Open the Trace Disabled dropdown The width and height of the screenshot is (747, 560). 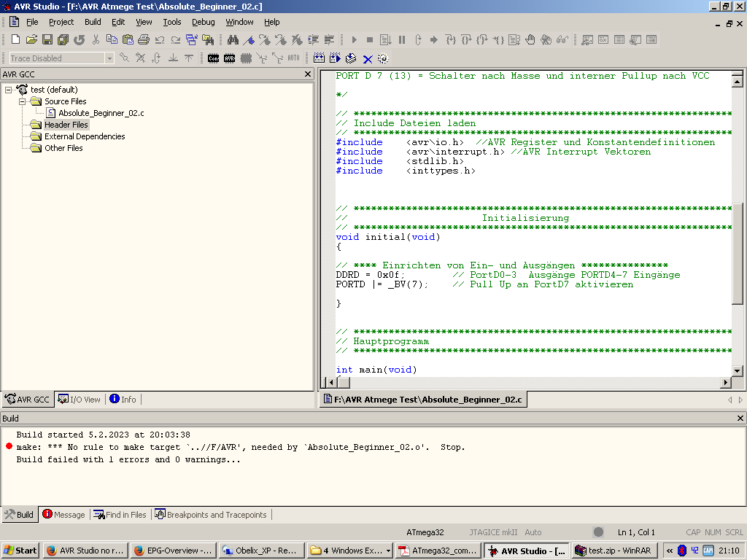point(109,58)
